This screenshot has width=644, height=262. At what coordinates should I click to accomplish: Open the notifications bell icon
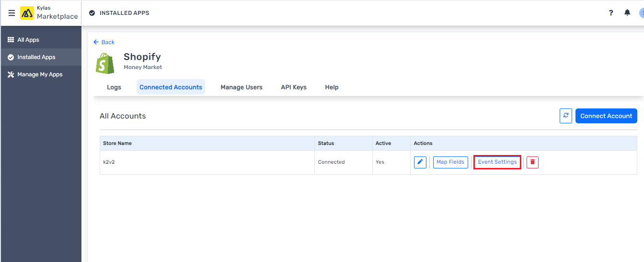(x=627, y=13)
